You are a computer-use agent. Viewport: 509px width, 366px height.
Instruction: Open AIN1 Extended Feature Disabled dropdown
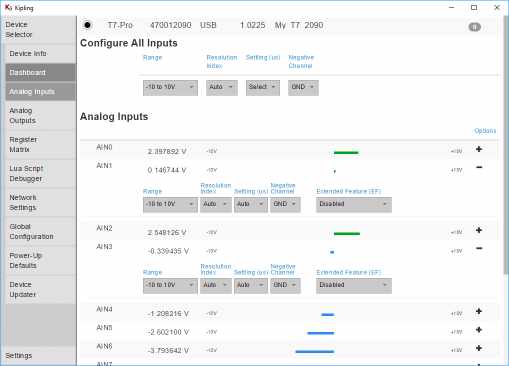pyautogui.click(x=354, y=204)
